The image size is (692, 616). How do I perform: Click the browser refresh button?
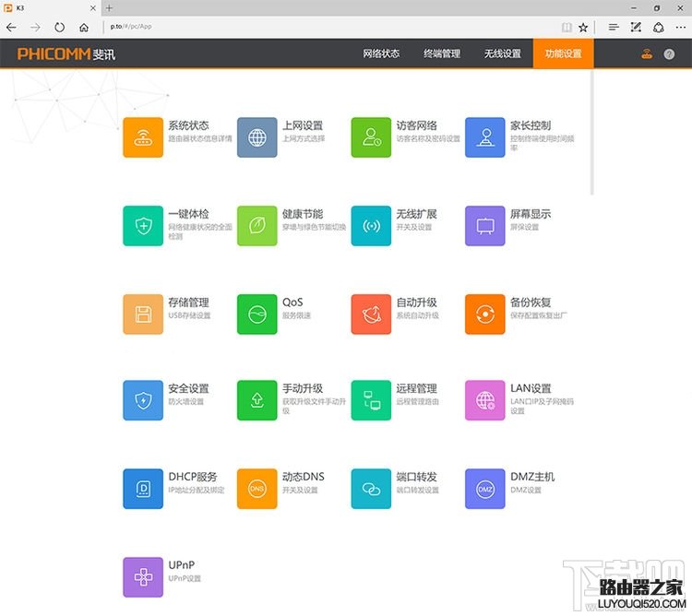point(59,28)
